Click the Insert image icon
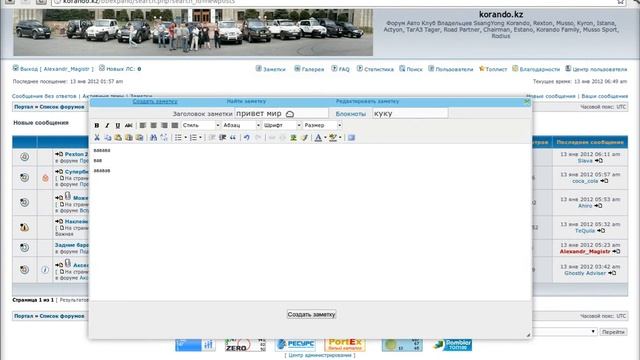640x360 pixels. tap(293, 138)
